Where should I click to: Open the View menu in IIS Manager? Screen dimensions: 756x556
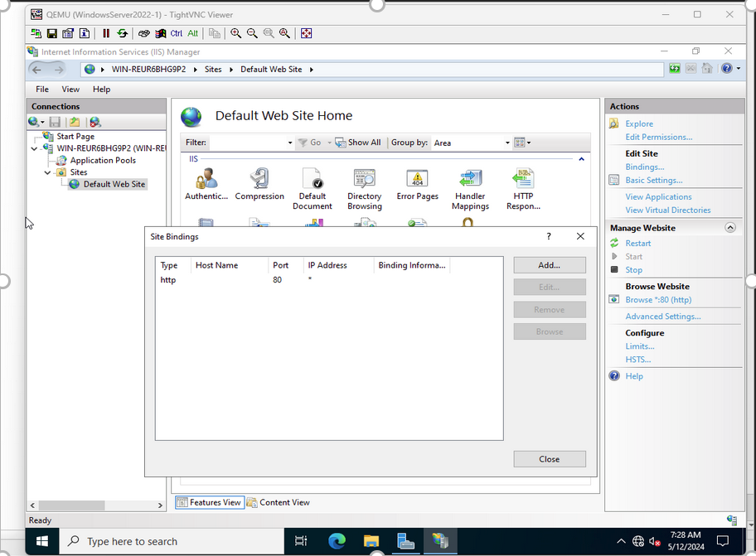pyautogui.click(x=70, y=89)
